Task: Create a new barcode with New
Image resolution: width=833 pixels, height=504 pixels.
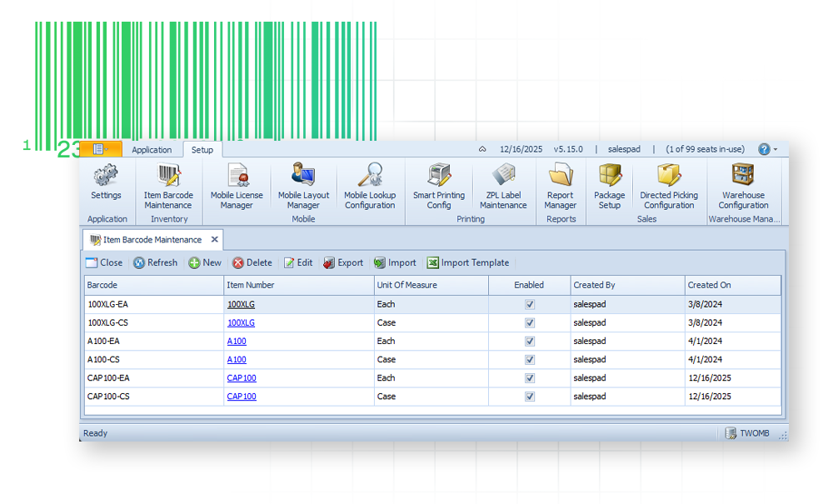Action: point(204,262)
